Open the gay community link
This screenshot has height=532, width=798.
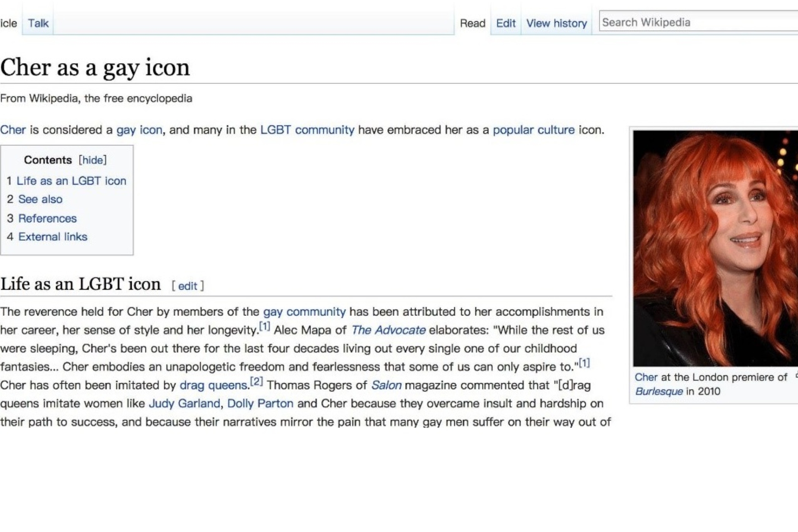click(304, 312)
